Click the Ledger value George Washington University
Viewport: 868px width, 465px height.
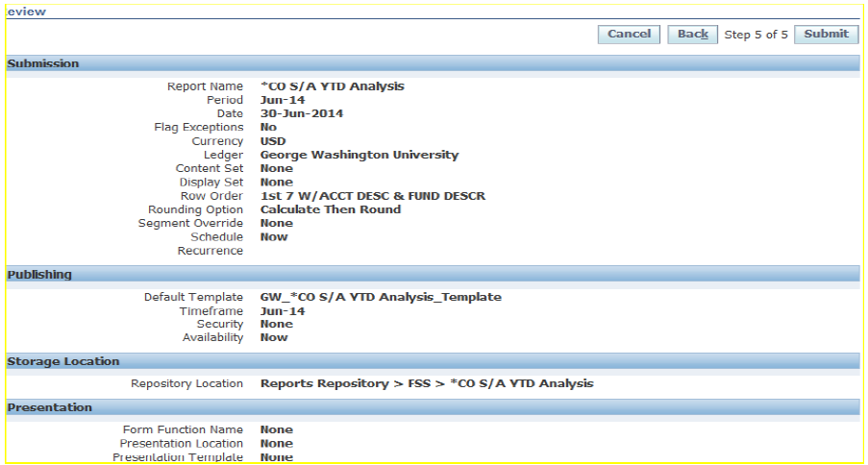pos(360,155)
